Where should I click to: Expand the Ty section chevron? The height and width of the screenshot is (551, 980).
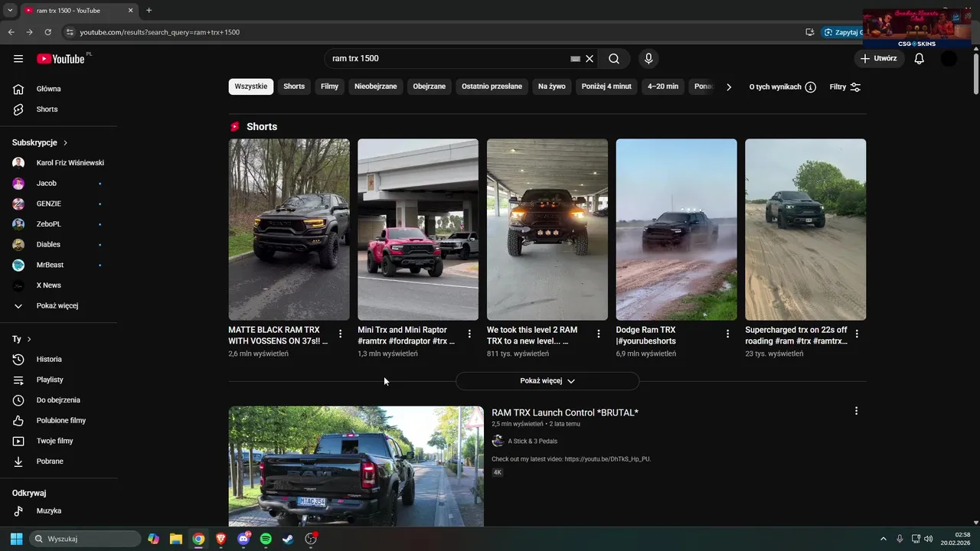click(29, 339)
